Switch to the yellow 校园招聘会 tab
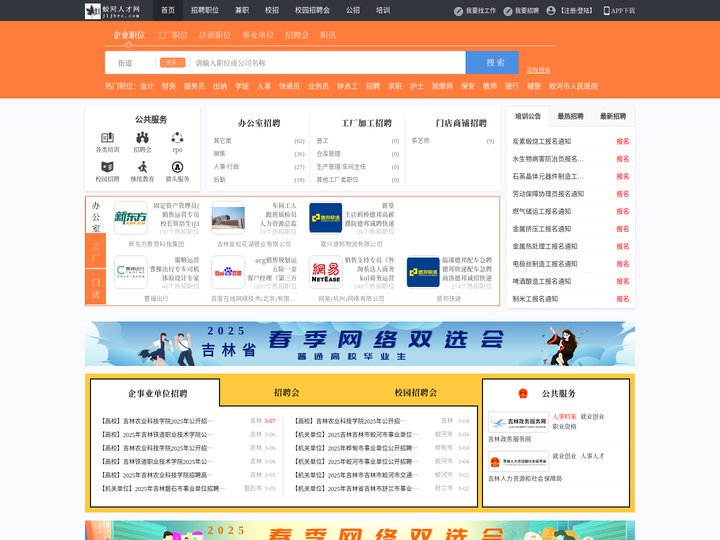This screenshot has height=540, width=720. click(416, 393)
